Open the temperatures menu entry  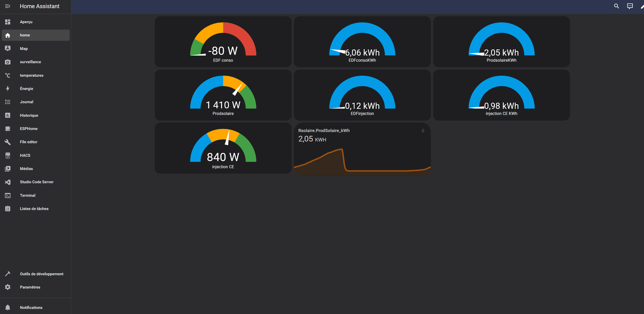coord(36,75)
